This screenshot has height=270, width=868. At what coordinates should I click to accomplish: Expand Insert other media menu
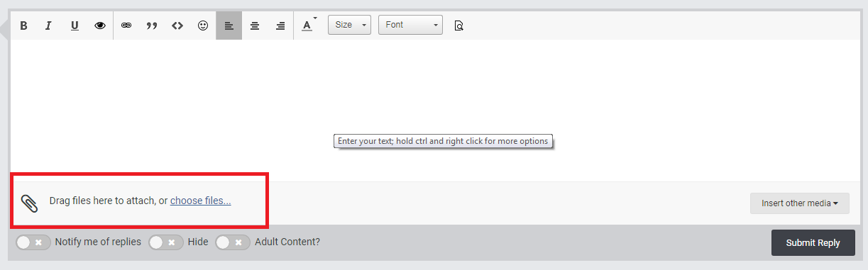[x=800, y=203]
